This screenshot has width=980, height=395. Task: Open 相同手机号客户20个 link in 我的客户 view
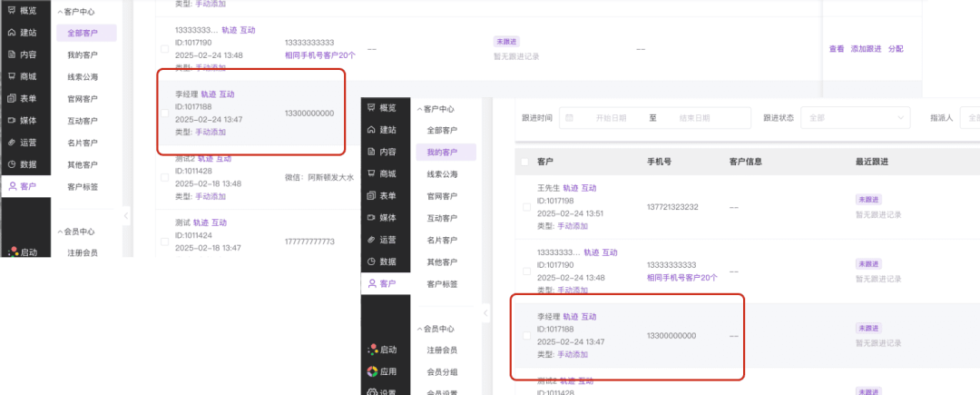click(x=681, y=278)
